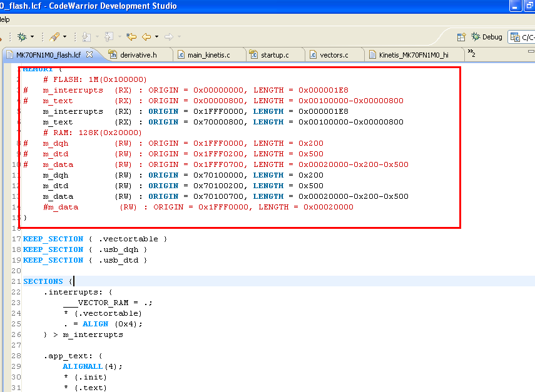Image resolution: width=535 pixels, height=392 pixels.
Task: Go to Last Edit Location icon
Action: 131,36
